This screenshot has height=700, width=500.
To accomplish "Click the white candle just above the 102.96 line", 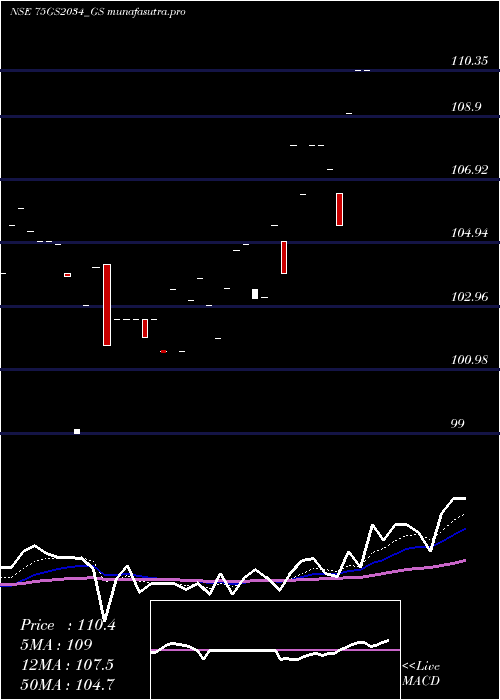I will (x=255, y=294).
